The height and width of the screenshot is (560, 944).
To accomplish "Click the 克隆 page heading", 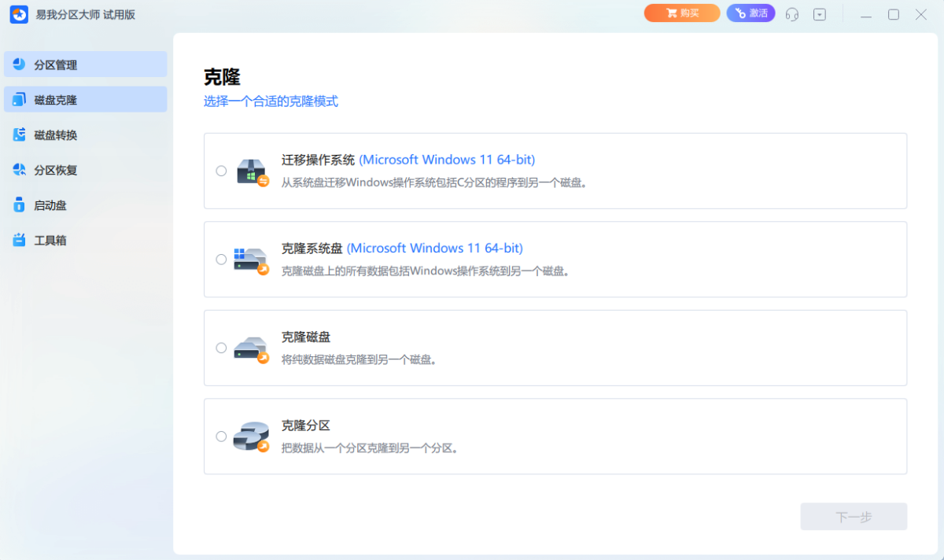I will point(222,77).
